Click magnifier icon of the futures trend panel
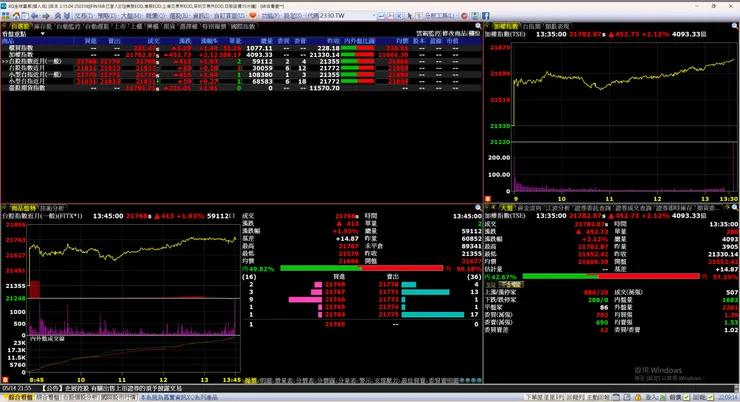 point(478,208)
